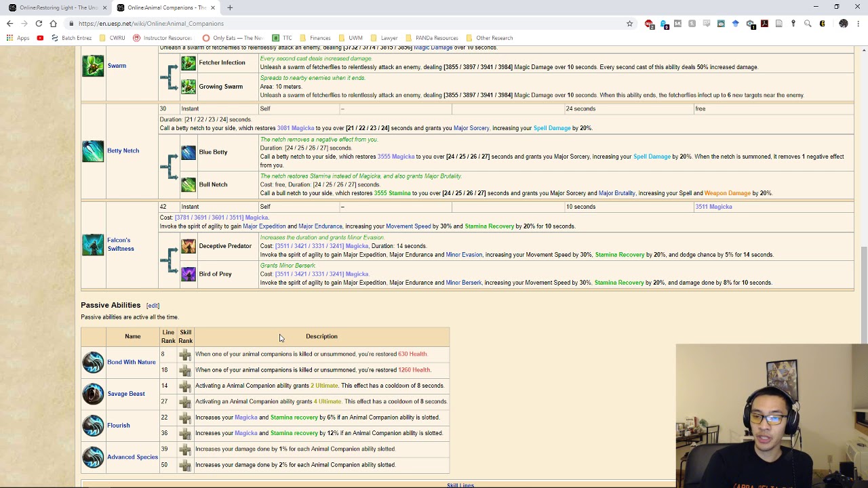
Task: Close the Online:Animal Companions tab
Action: pos(213,7)
